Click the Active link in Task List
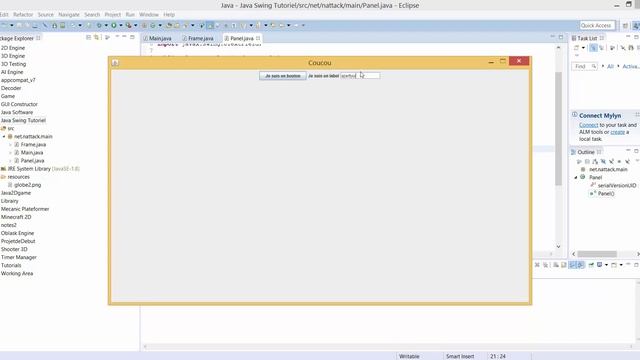The image size is (640, 360). pos(631,66)
